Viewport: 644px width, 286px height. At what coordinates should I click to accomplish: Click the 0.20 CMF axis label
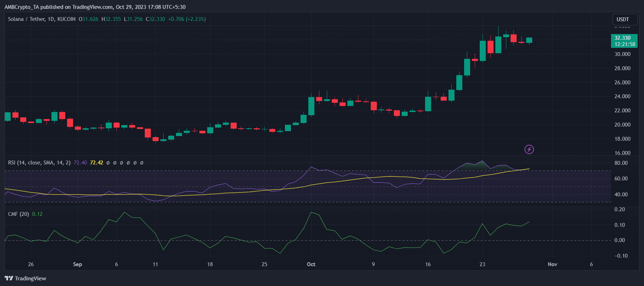coord(620,209)
